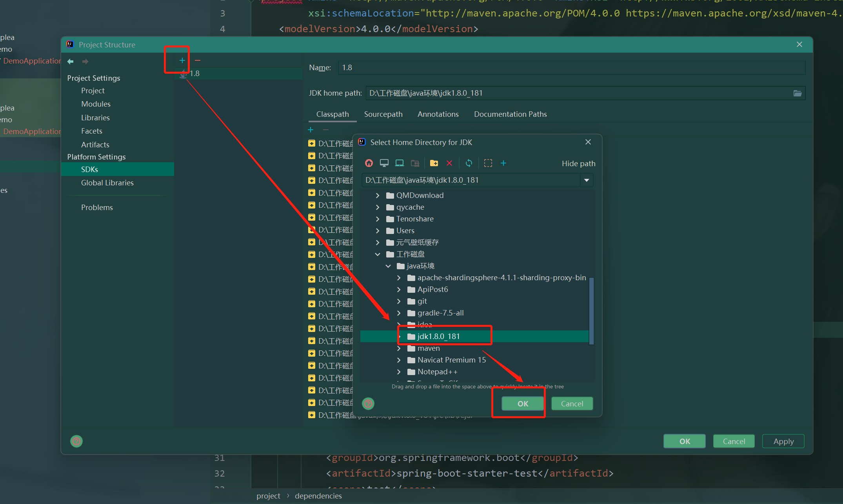Click the new folder icon in browser toolbar
The image size is (843, 504).
point(434,163)
